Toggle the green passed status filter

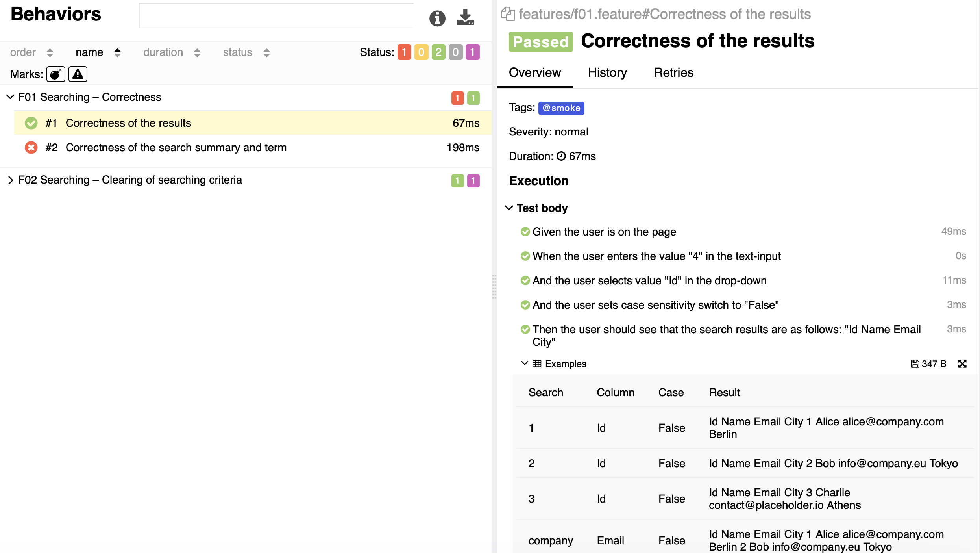[x=438, y=52]
